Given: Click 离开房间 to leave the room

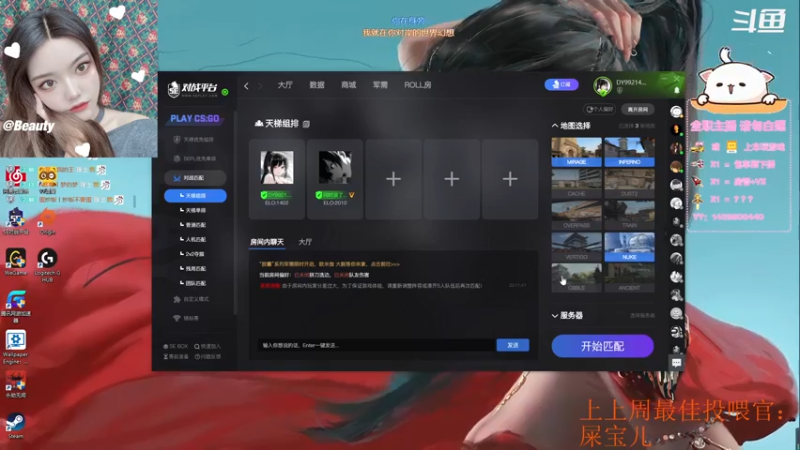Looking at the screenshot, I should click(638, 109).
